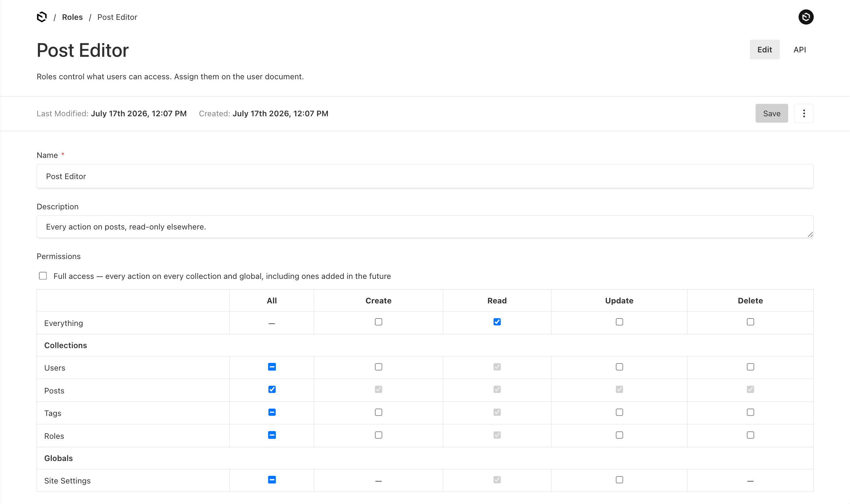The width and height of the screenshot is (850, 504).
Task: Click the "Site Settings" row label
Action: 67,480
